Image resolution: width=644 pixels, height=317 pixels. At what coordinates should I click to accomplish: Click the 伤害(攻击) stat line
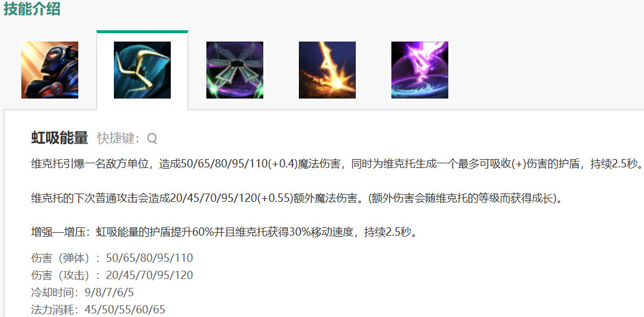click(x=112, y=275)
